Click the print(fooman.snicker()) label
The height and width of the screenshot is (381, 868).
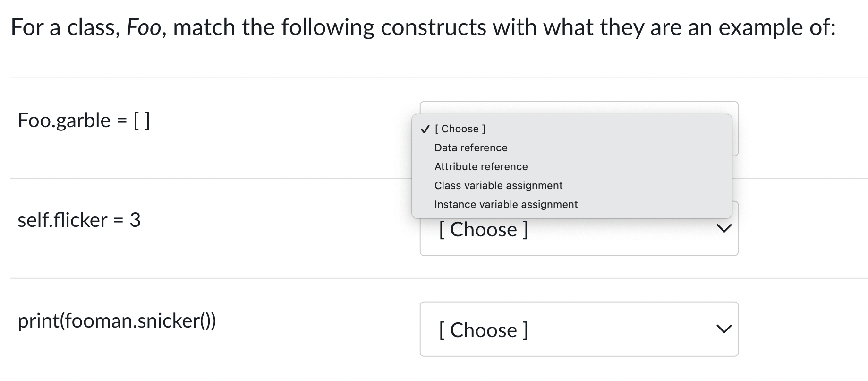point(117,321)
